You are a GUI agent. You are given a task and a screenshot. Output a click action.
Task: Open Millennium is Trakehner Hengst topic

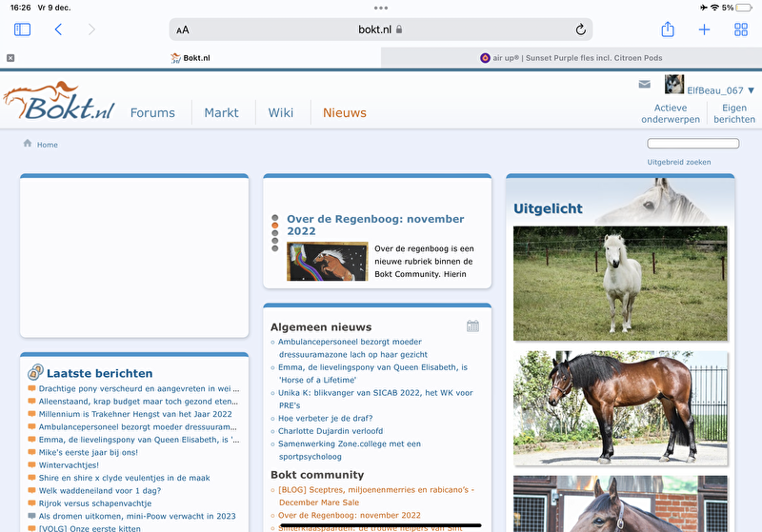pos(135,414)
